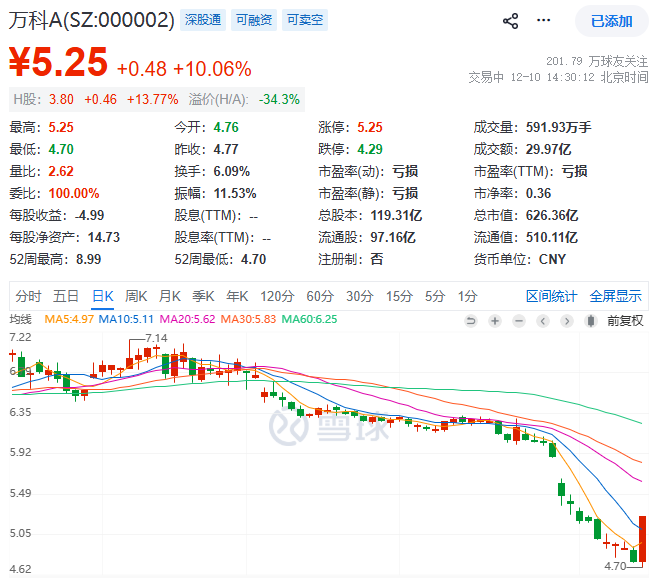654x578 pixels.
Task: Click the chart reset/undo arrow icon
Action: pos(471,320)
